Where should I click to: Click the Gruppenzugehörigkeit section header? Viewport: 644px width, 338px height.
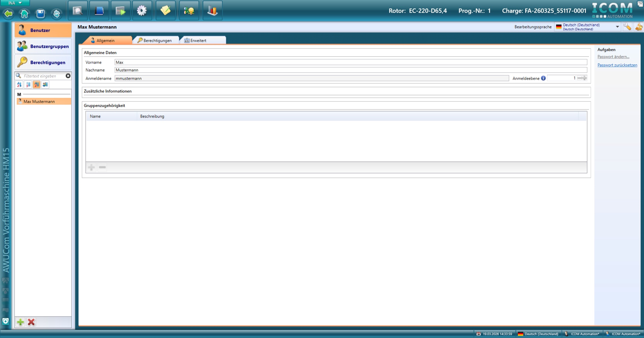(104, 106)
